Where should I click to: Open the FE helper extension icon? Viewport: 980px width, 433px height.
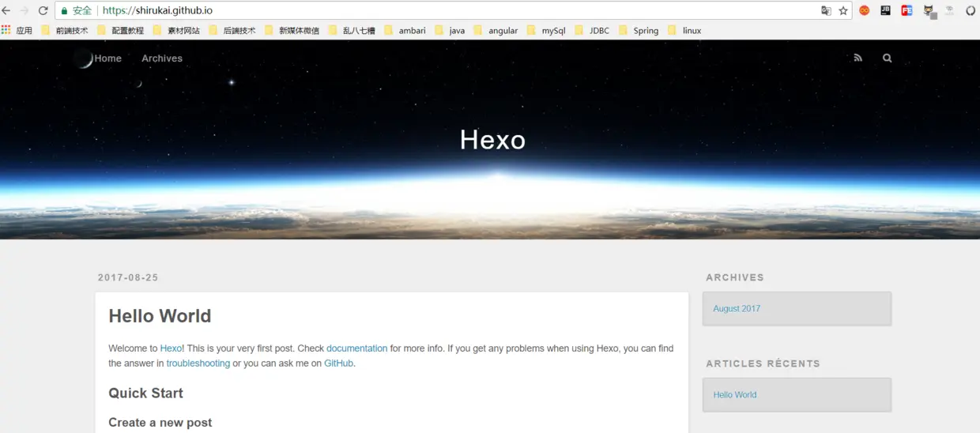tap(907, 11)
